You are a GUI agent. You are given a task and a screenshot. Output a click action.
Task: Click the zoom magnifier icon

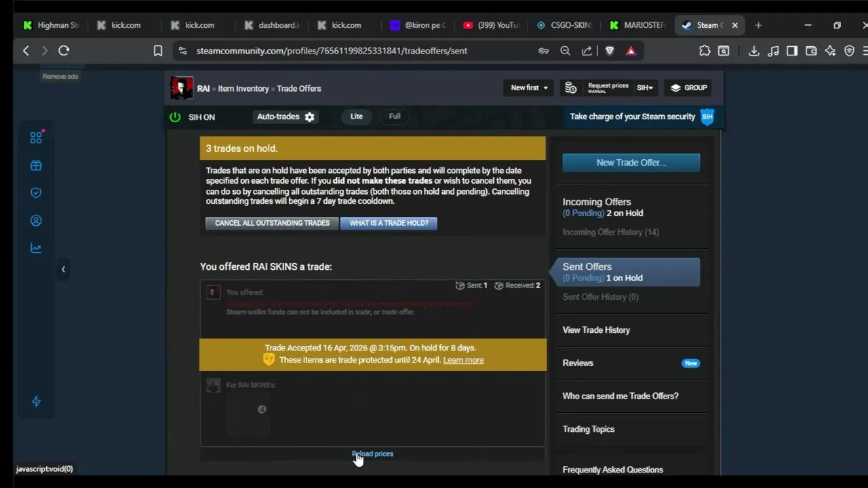pos(565,51)
